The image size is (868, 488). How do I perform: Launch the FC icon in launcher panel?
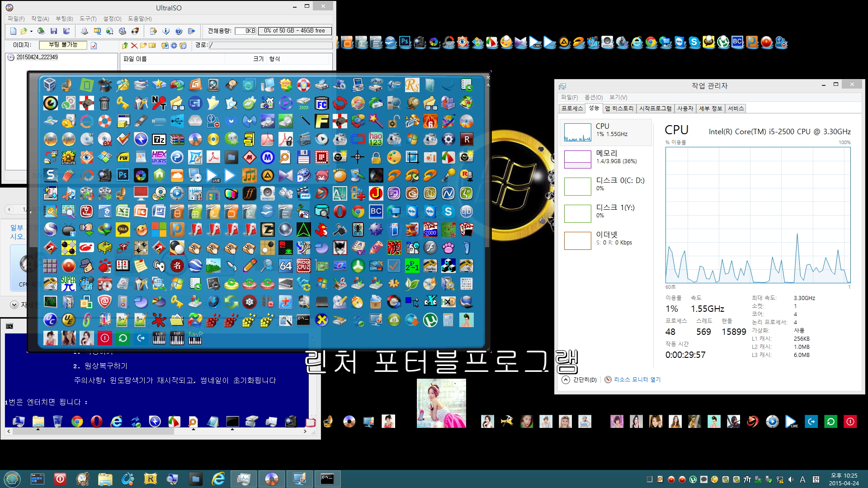click(321, 103)
